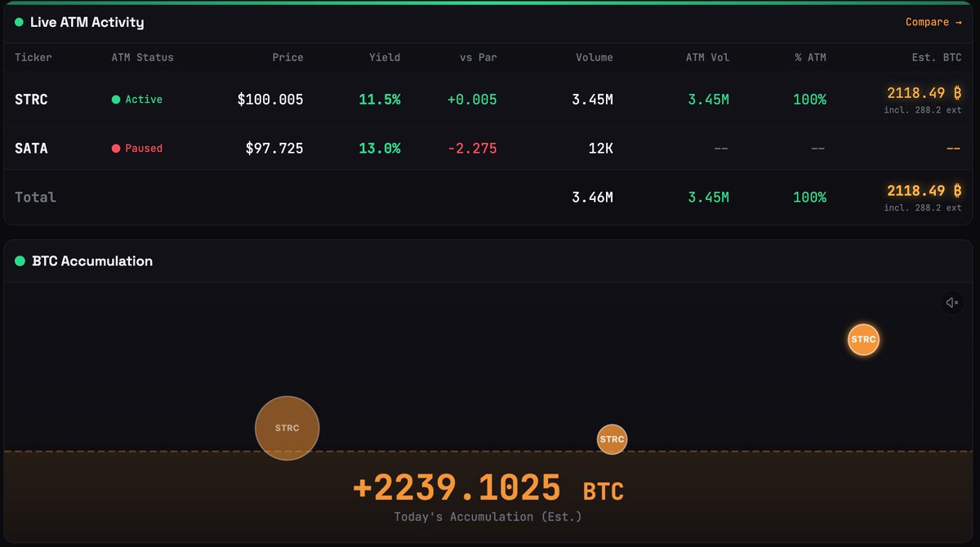
Task: Click Today's Accumulation (Est.) caption
Action: (488, 517)
